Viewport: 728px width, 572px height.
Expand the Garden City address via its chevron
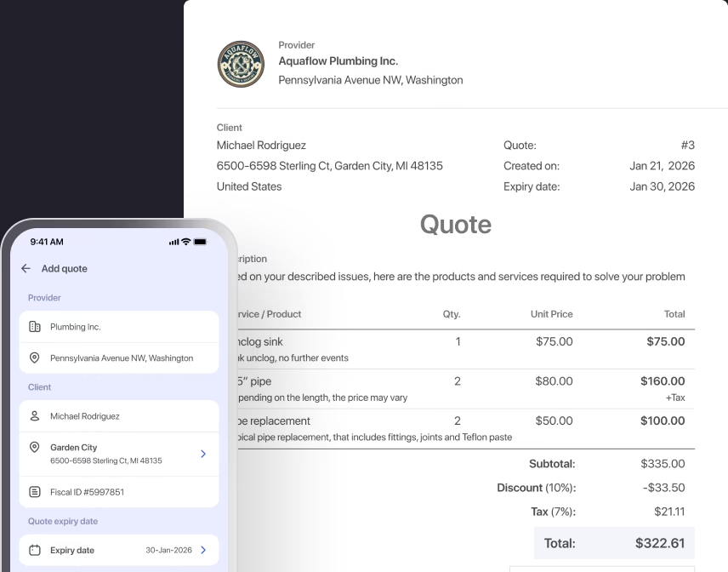tap(203, 453)
